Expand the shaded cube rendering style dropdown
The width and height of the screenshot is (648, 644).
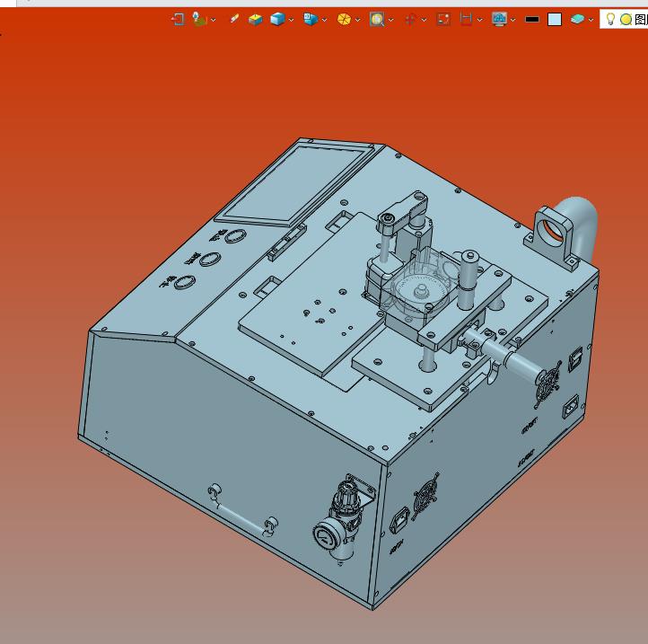coord(291,20)
